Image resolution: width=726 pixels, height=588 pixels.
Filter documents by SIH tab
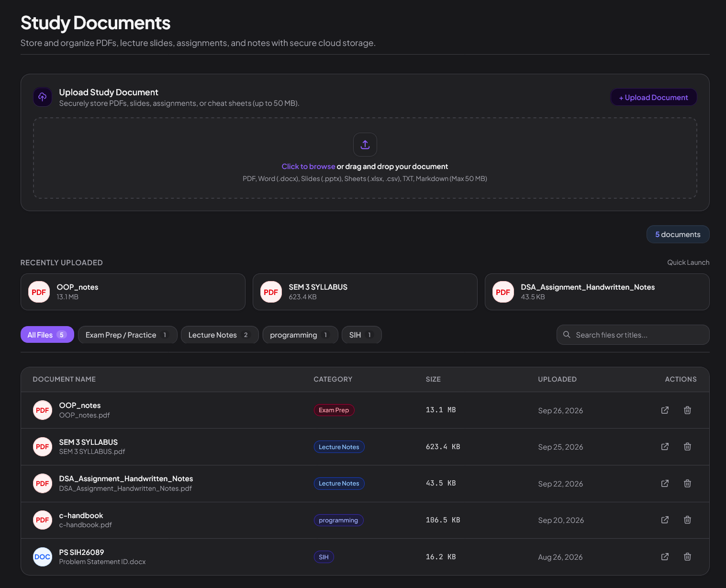coord(361,335)
